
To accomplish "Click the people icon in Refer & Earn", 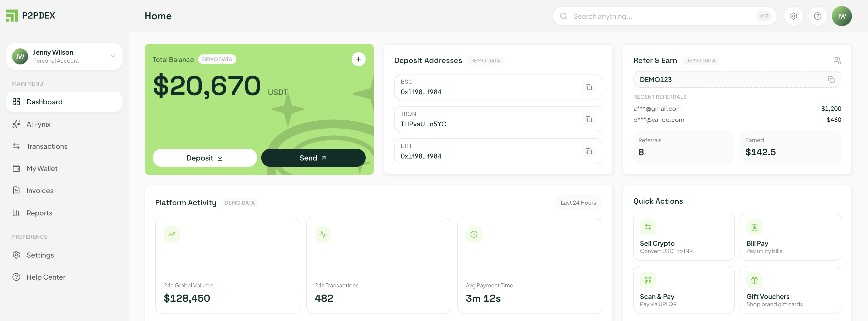I will point(837,61).
